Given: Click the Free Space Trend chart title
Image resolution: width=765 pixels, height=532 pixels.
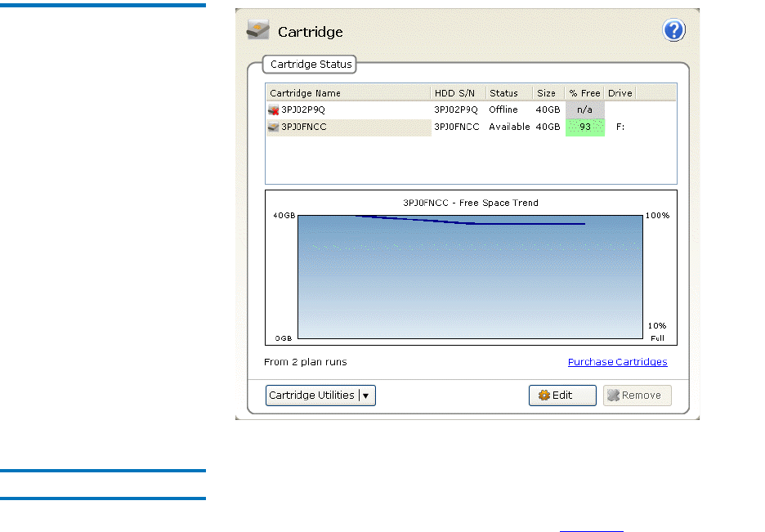Looking at the screenshot, I should click(x=471, y=203).
